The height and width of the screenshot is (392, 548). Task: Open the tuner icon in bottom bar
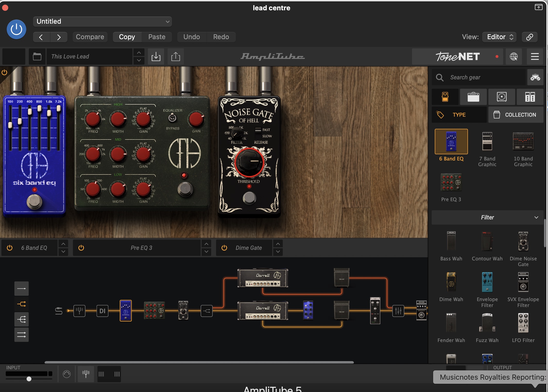(86, 374)
